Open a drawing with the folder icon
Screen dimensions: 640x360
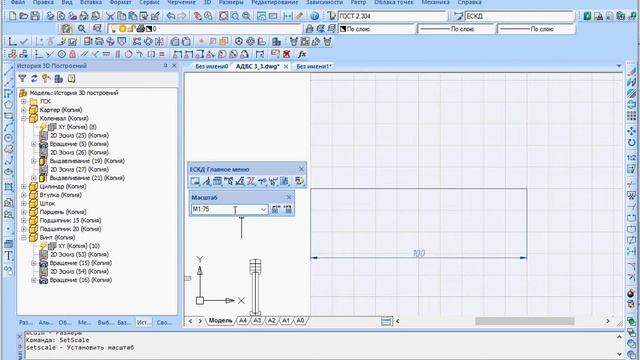point(24,16)
